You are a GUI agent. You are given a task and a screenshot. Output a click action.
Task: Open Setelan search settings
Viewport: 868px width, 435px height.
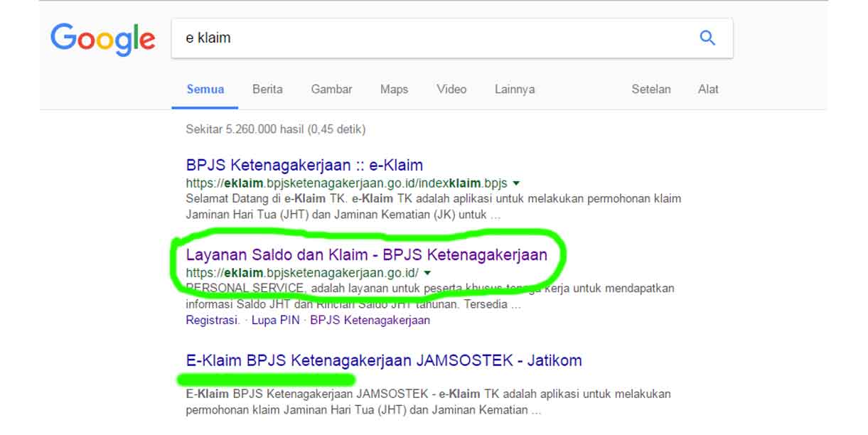click(x=651, y=90)
